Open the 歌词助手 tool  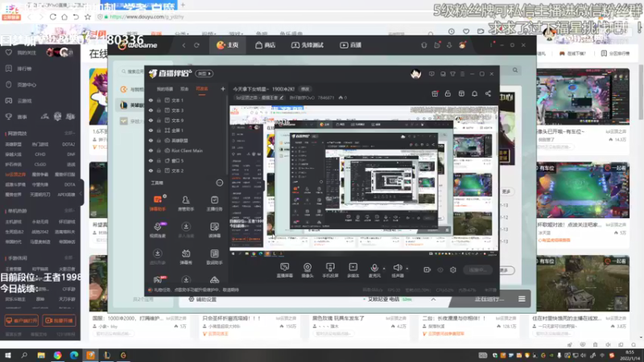point(214,257)
